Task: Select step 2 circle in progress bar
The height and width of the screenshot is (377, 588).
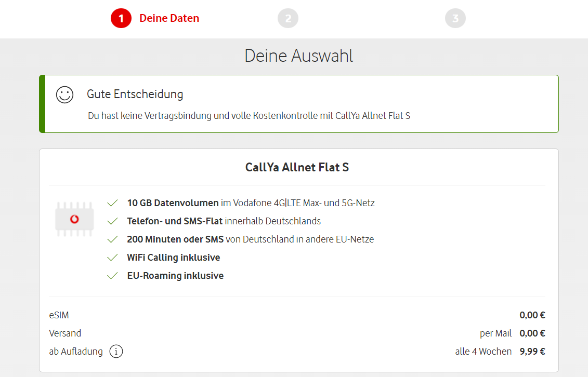Action: point(288,18)
